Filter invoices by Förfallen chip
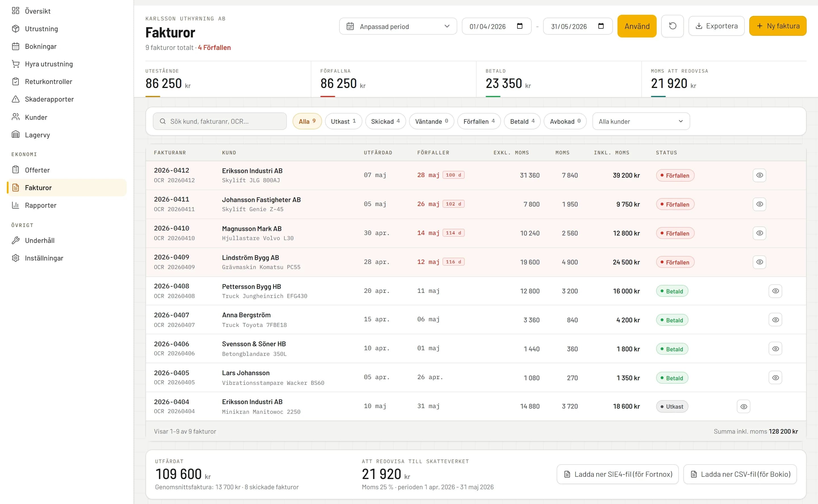The image size is (818, 504). (479, 121)
